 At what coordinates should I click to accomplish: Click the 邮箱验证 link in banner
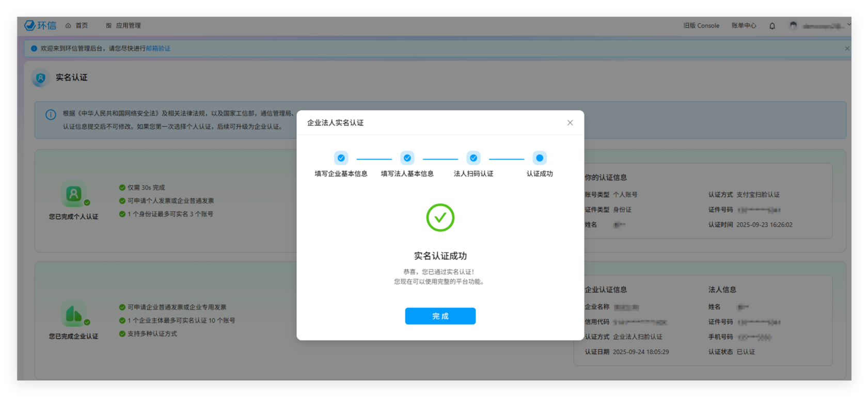[158, 49]
